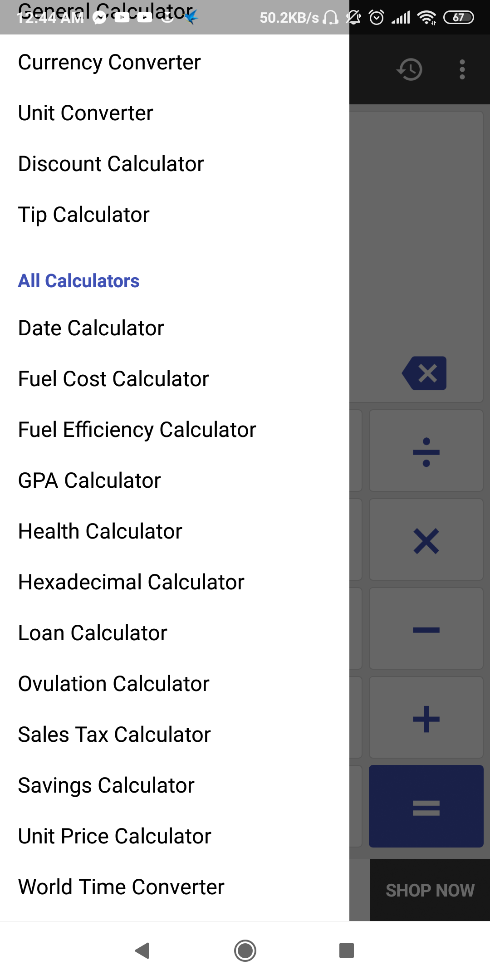Launch the Loan Calculator
490x980 pixels.
[93, 633]
